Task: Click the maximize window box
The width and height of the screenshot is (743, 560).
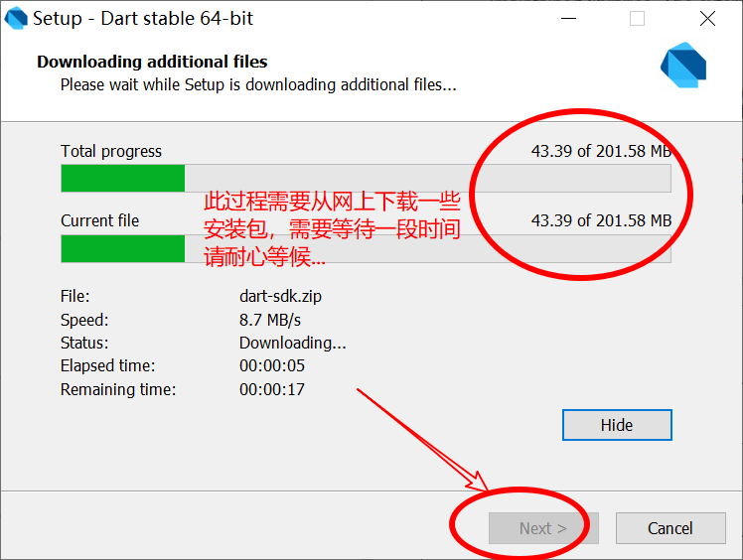Action: [637, 19]
